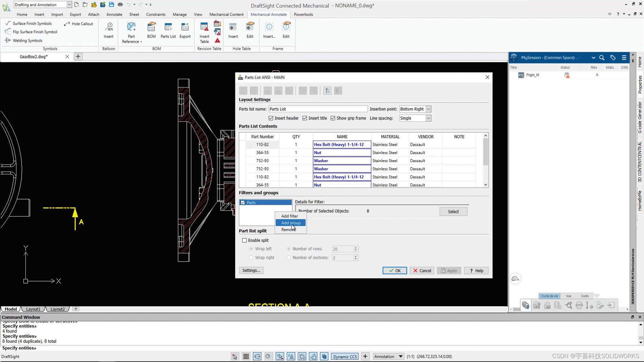Sort the parts list alphabetically
Viewport: 644px width, 362px height.
[x=327, y=90]
